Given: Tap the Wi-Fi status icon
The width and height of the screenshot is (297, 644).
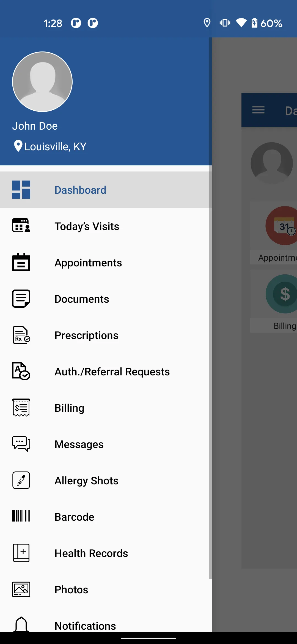Looking at the screenshot, I should [241, 23].
